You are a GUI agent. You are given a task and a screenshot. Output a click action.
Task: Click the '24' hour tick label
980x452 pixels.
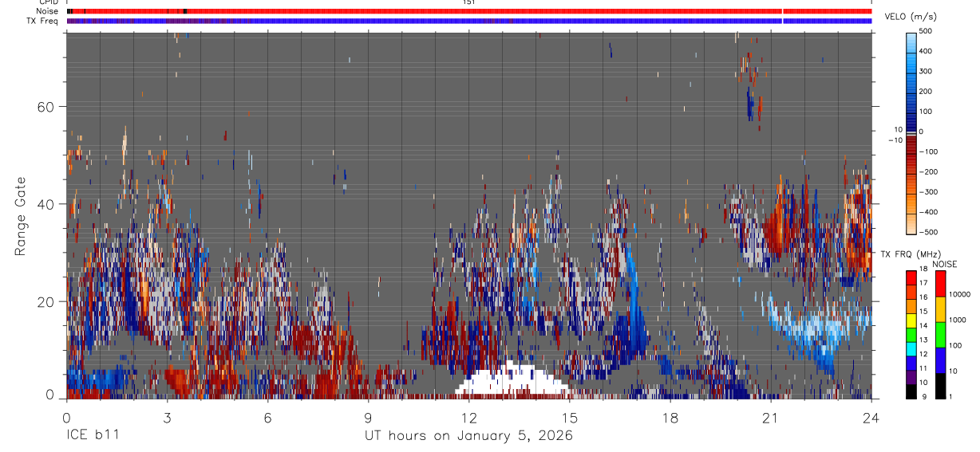[871, 417]
